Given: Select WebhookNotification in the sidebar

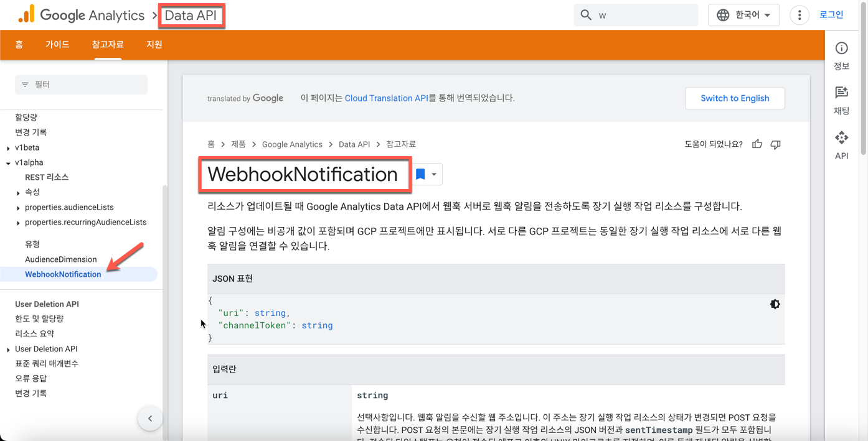Looking at the screenshot, I should point(63,274).
